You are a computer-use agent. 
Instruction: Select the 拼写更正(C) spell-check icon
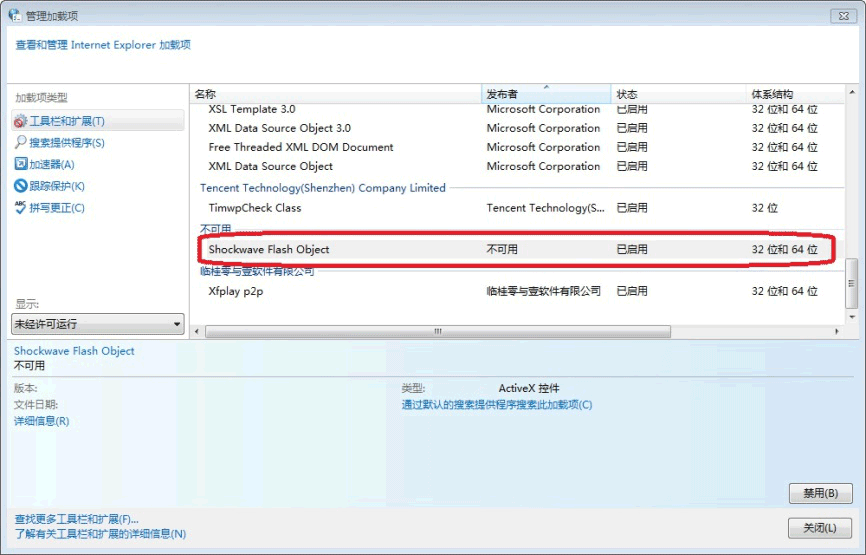pos(20,208)
